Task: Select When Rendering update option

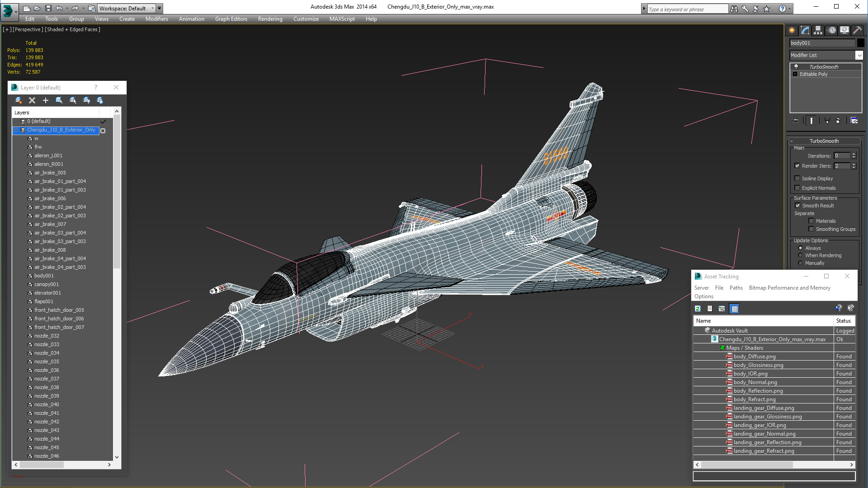Action: click(800, 255)
